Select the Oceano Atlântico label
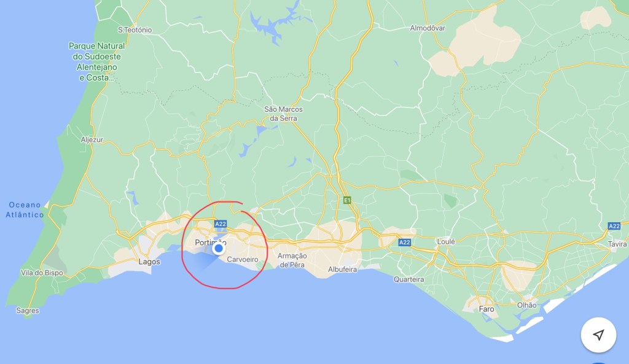Viewport: 629px width, 364px height. [25, 210]
